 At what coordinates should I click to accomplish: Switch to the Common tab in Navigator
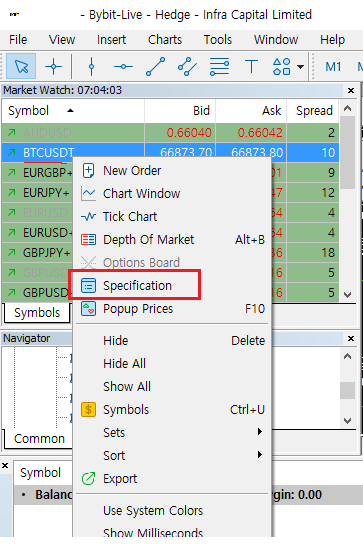coord(39,439)
